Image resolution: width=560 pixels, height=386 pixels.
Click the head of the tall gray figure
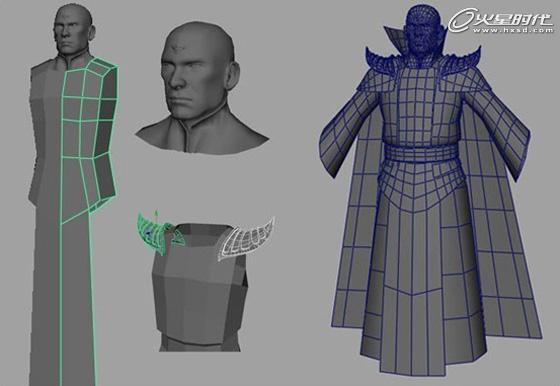point(73,28)
